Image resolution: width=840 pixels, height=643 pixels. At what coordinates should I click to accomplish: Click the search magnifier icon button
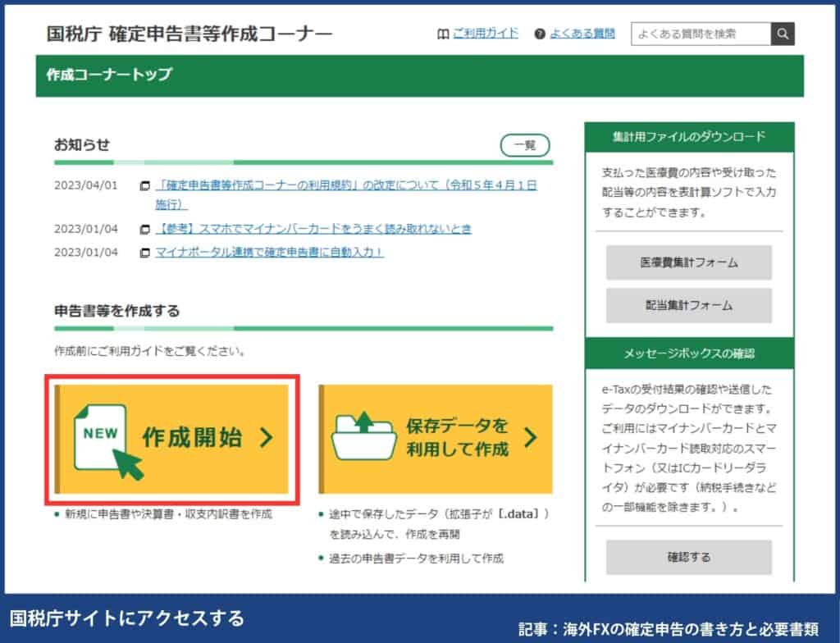(x=782, y=34)
